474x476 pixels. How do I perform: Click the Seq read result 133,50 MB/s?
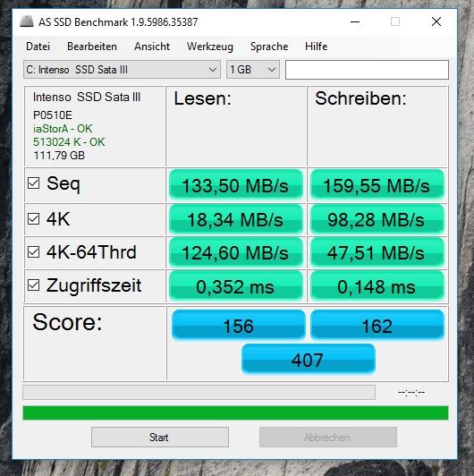(236, 185)
